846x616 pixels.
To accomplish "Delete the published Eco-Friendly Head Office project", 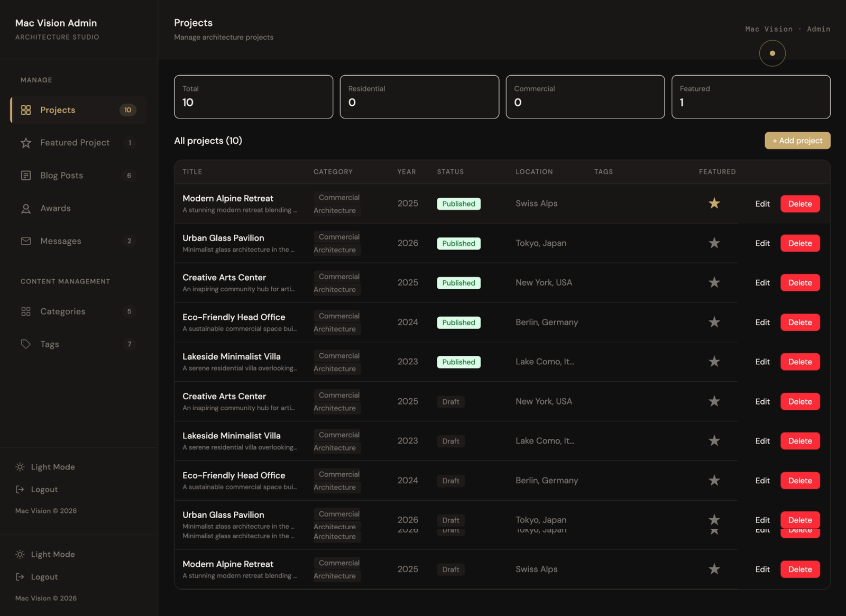I will (800, 322).
